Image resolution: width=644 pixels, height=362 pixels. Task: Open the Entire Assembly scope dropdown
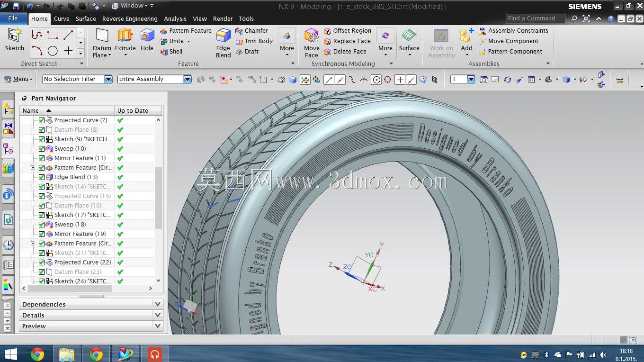188,79
